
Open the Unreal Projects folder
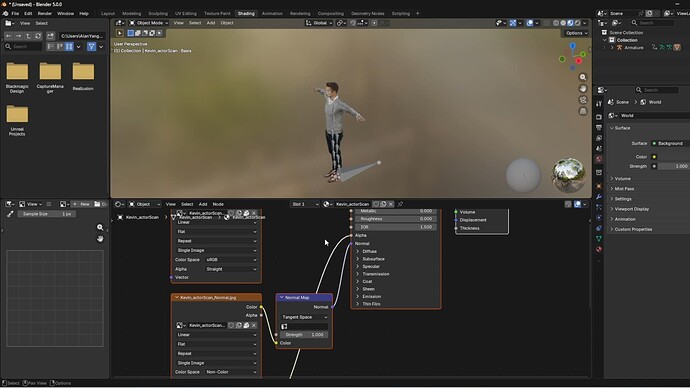point(17,121)
